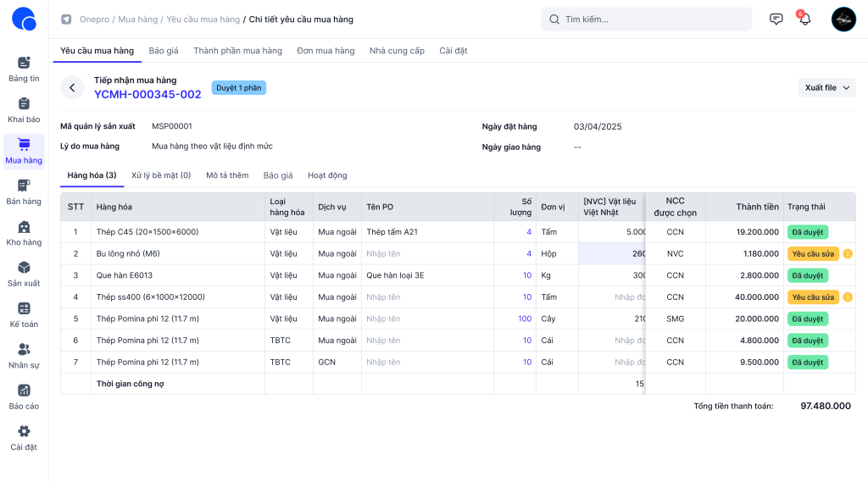Go to Kho hàng warehouse module
Screen dimensions: 868x482
point(24,227)
